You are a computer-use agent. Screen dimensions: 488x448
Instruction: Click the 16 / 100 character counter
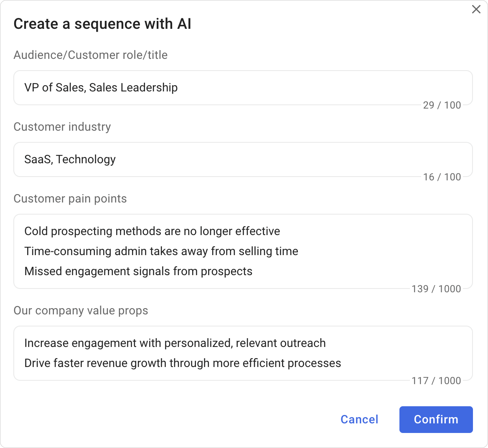click(442, 177)
